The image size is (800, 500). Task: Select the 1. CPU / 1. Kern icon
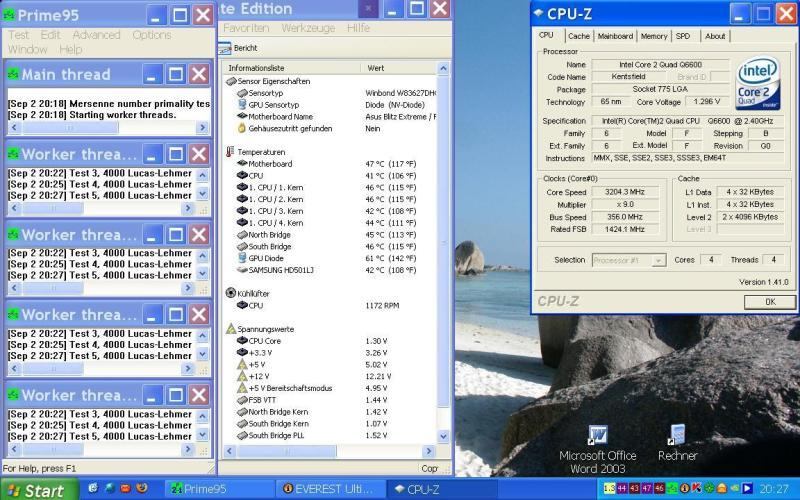point(242,187)
